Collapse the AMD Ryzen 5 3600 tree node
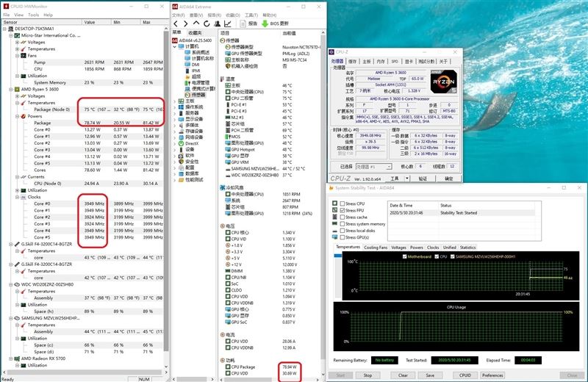 tap(11, 90)
